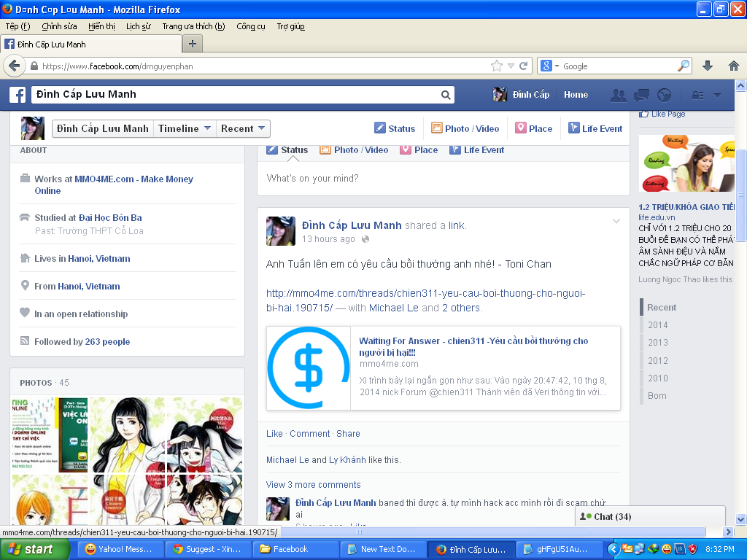Click the Facebook logo icon
Image resolution: width=747 pixels, height=560 pixels.
[18, 95]
